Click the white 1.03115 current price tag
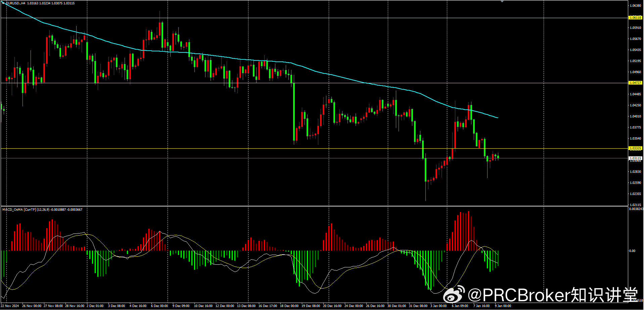The height and width of the screenshot is (310, 644). [x=635, y=158]
